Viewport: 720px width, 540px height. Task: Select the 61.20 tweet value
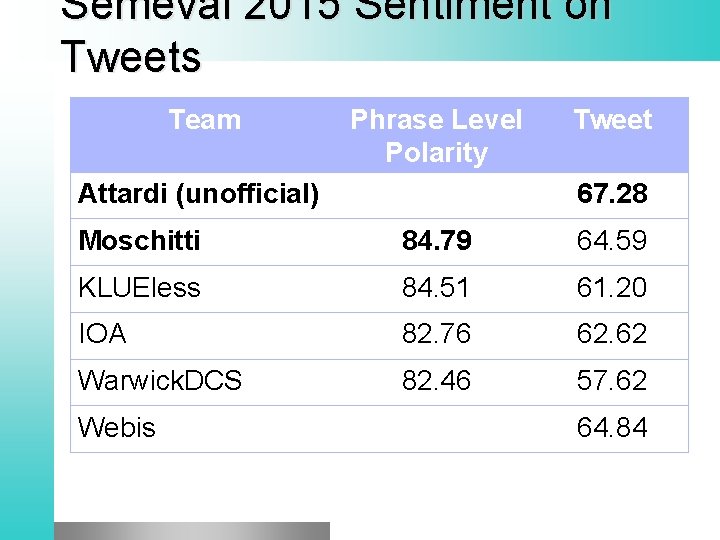coord(612,288)
